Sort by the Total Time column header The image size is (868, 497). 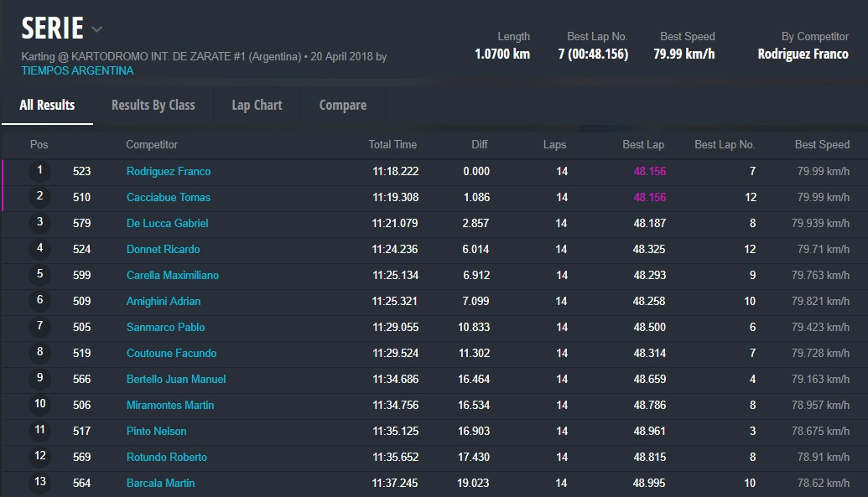coord(392,144)
